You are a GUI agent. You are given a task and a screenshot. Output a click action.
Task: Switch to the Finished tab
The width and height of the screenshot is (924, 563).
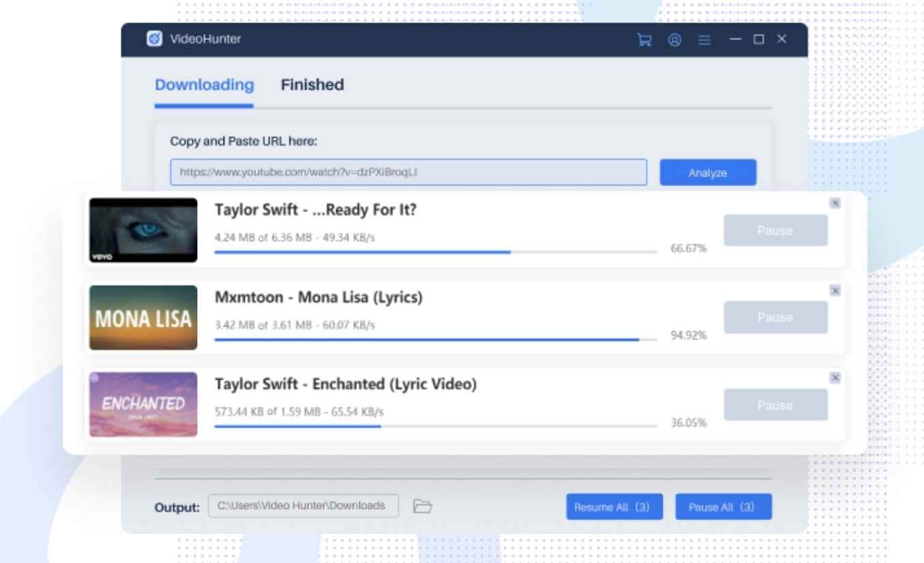coord(312,85)
